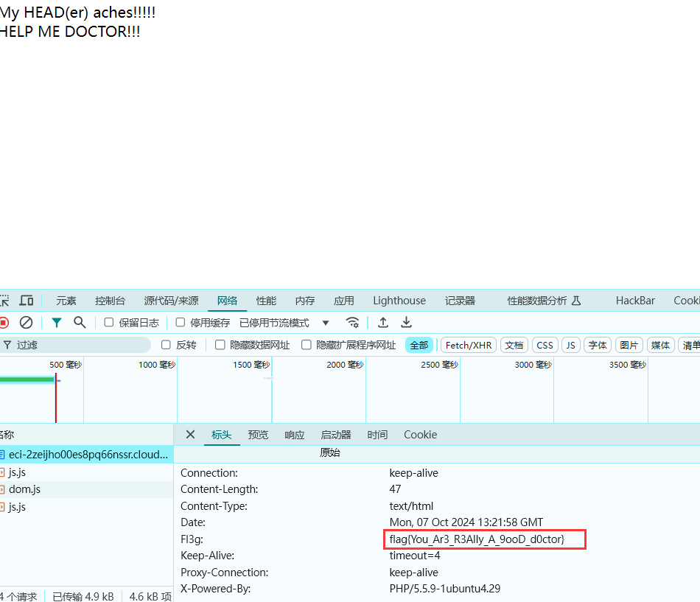Click import HAR upload icon
The width and height of the screenshot is (700, 602).
click(x=383, y=323)
